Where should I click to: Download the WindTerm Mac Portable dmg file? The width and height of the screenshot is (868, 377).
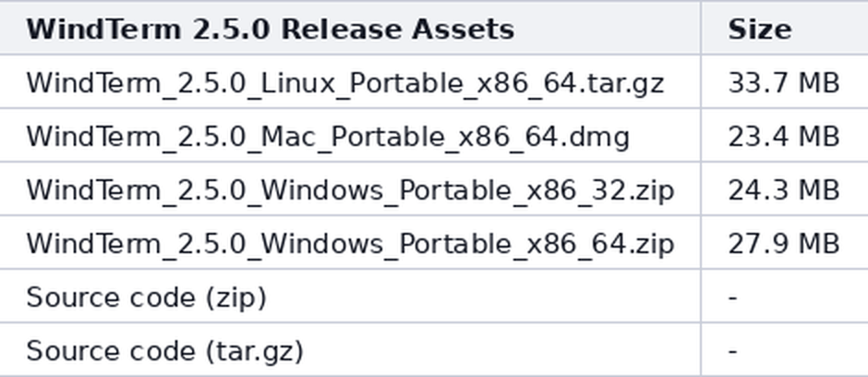(328, 137)
